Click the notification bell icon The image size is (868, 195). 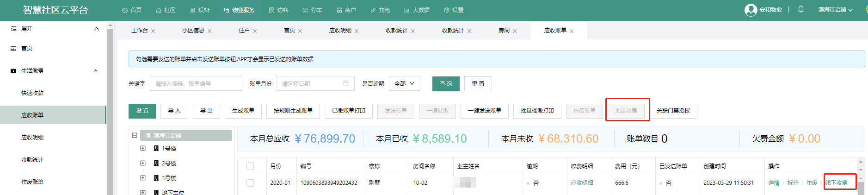tap(801, 9)
